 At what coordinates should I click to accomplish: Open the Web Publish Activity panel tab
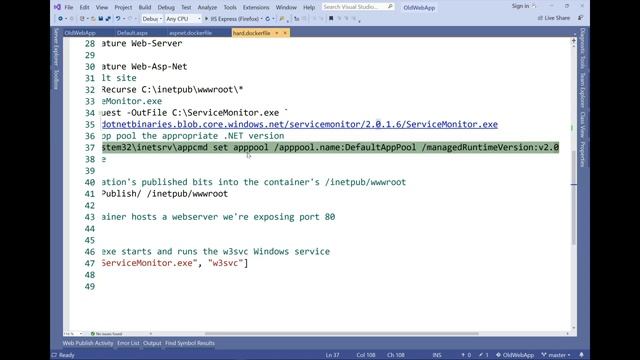pos(88,343)
